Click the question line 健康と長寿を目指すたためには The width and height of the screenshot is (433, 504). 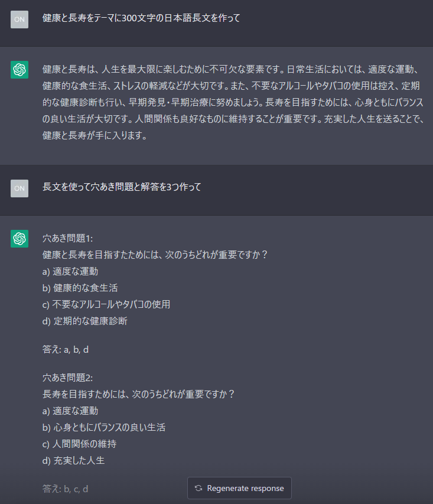pos(155,255)
